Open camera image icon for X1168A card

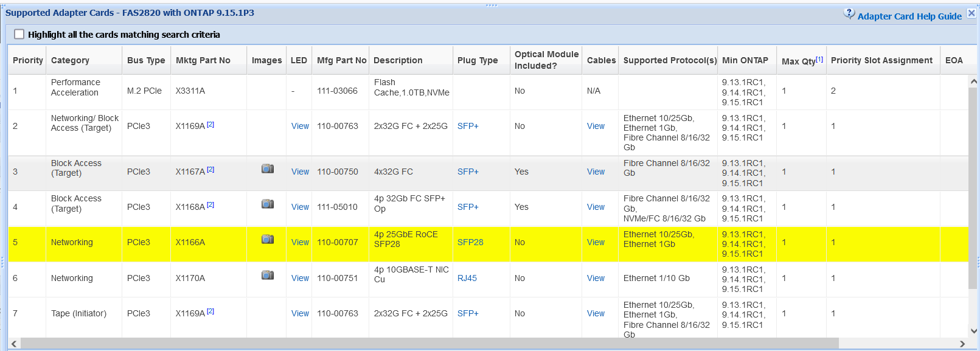[267, 204]
